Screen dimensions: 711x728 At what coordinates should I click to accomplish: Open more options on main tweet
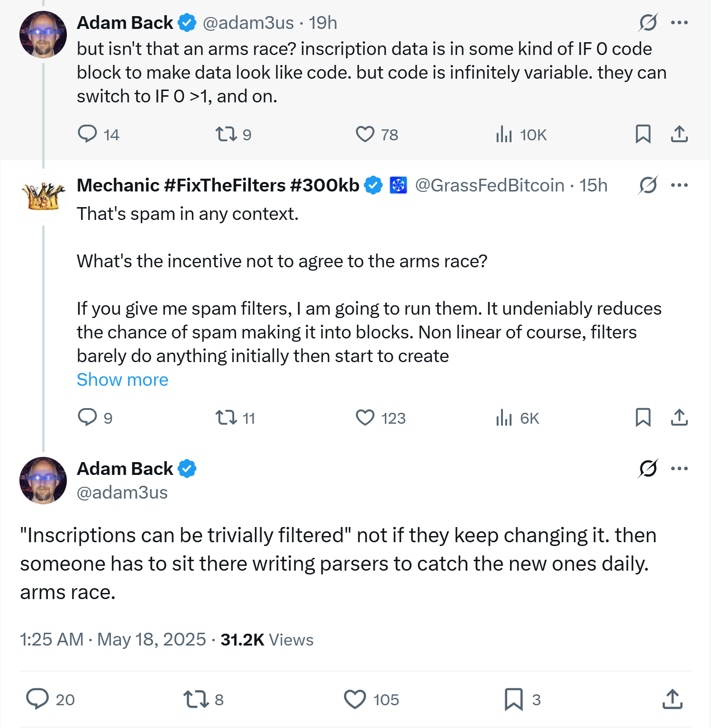(679, 468)
